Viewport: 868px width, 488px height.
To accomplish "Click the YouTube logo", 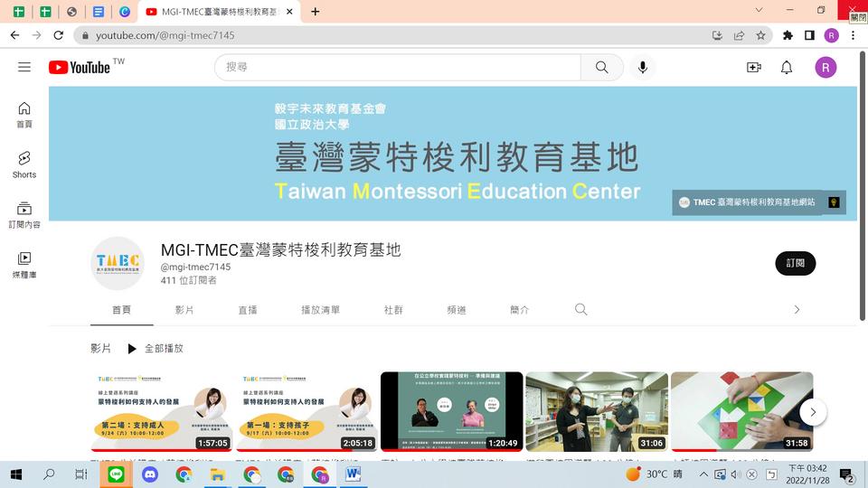I will point(80,67).
